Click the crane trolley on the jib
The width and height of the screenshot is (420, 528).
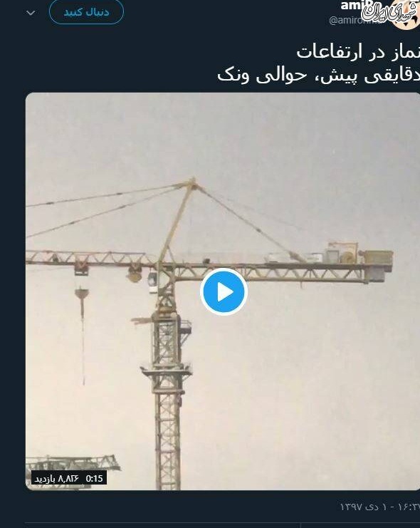coord(81,268)
